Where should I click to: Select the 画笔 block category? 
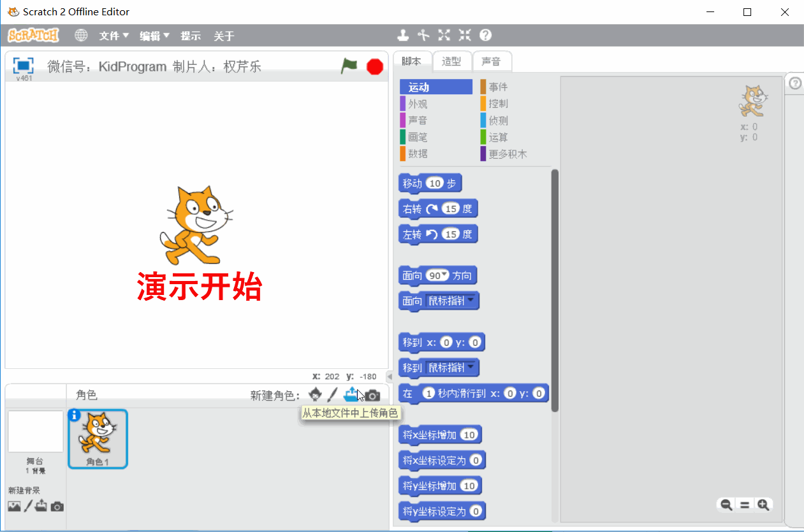click(x=436, y=136)
